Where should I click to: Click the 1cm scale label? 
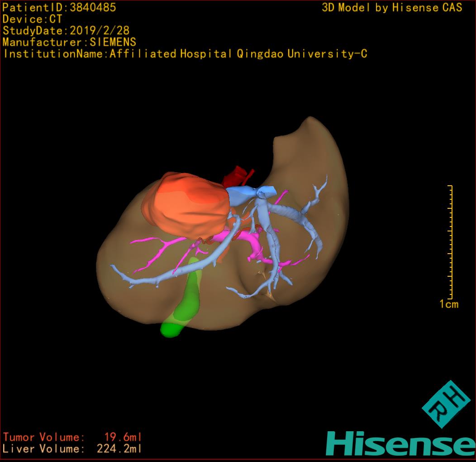(x=448, y=304)
